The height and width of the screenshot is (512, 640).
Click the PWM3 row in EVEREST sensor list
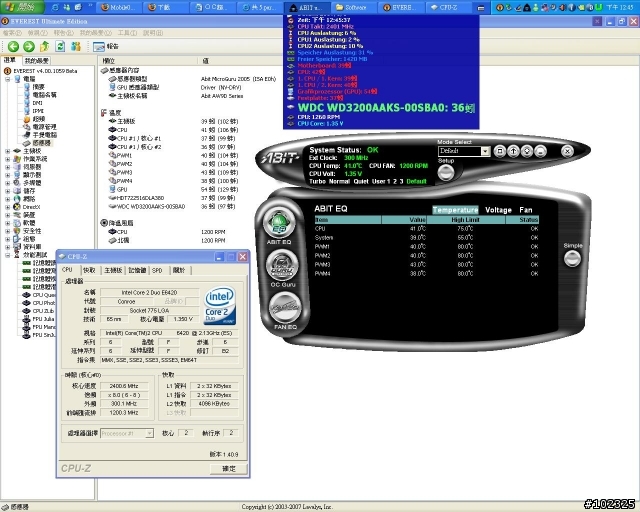tap(173, 172)
